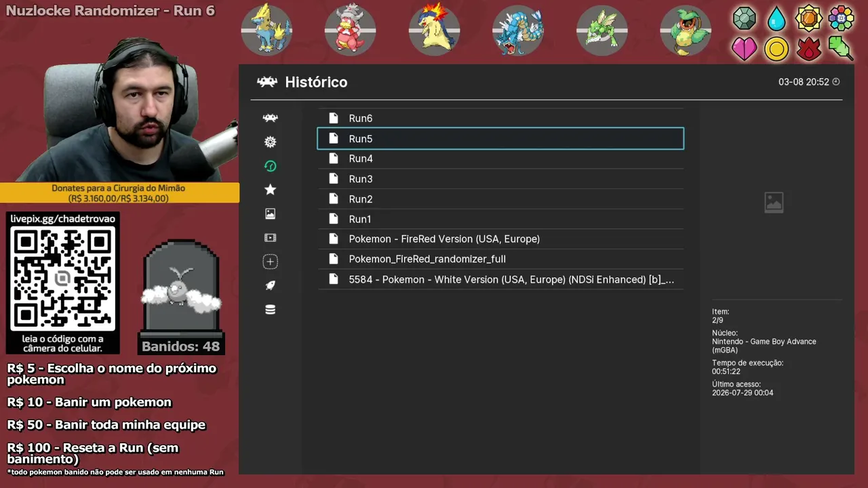Image resolution: width=868 pixels, height=488 pixels.
Task: Open Favorites star in the sidebar
Action: (270, 190)
